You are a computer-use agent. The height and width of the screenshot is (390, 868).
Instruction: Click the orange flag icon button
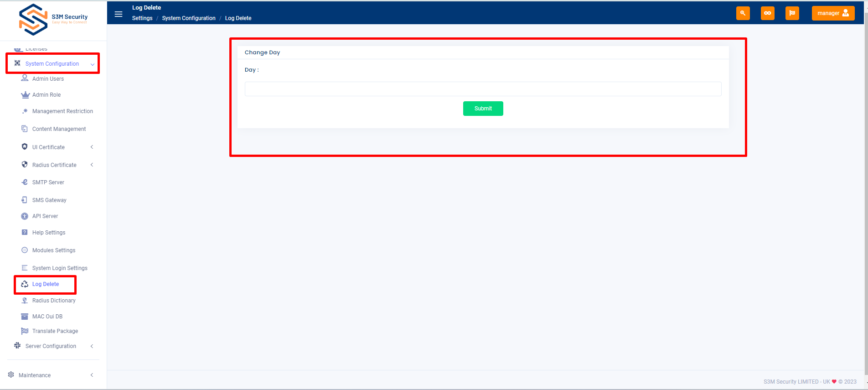(x=792, y=13)
